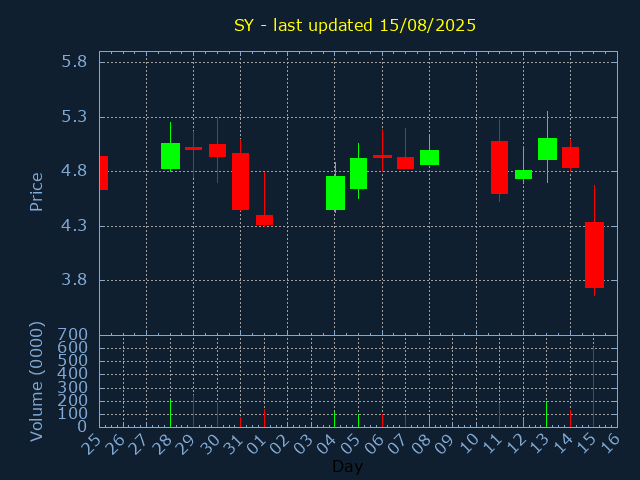The image size is (640, 480).
Task: Click day label 25 on the x-axis
Action: coord(91,444)
